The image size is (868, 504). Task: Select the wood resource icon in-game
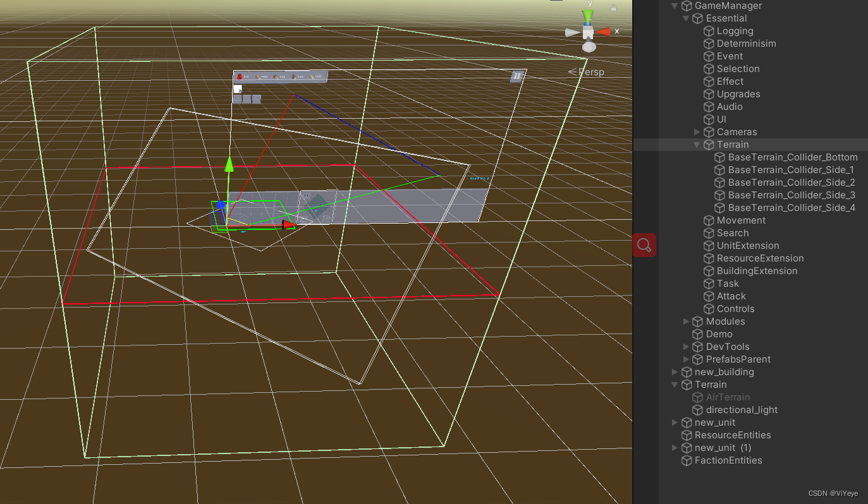click(x=276, y=76)
